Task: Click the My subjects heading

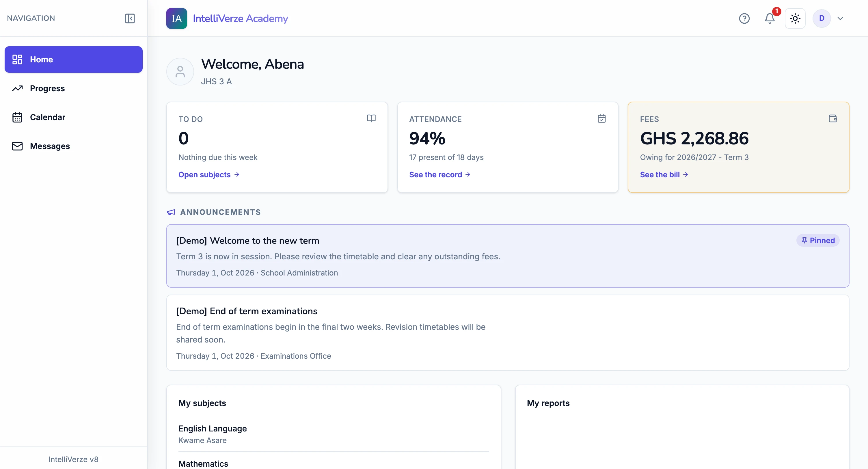Action: point(202,403)
